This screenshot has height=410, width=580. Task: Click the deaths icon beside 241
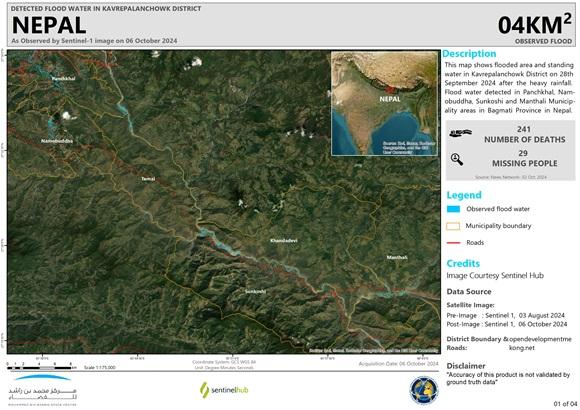[461, 133]
